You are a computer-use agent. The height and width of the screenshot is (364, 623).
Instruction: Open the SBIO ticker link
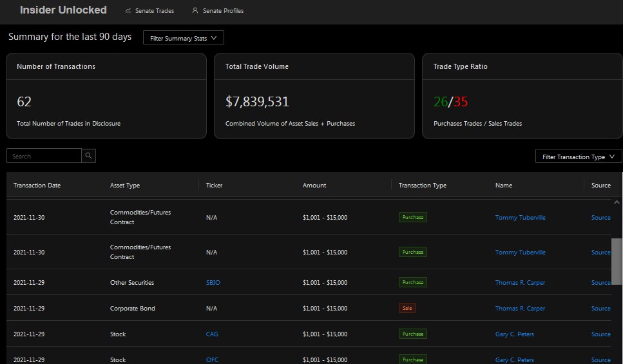213,283
